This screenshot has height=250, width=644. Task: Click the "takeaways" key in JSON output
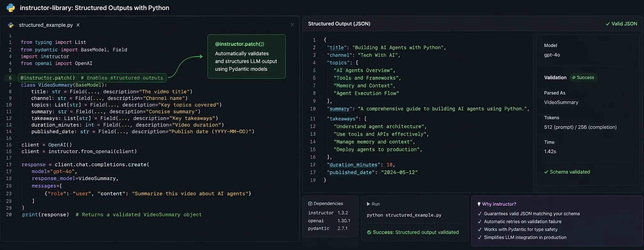342,119
